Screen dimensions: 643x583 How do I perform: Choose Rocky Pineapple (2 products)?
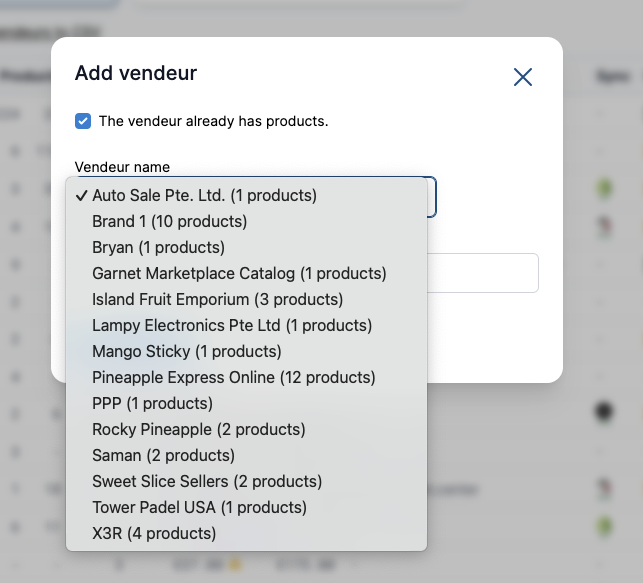coord(246,429)
